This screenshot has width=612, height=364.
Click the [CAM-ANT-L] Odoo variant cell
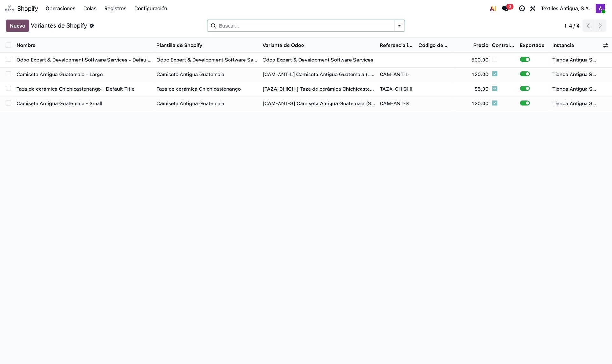click(x=318, y=74)
